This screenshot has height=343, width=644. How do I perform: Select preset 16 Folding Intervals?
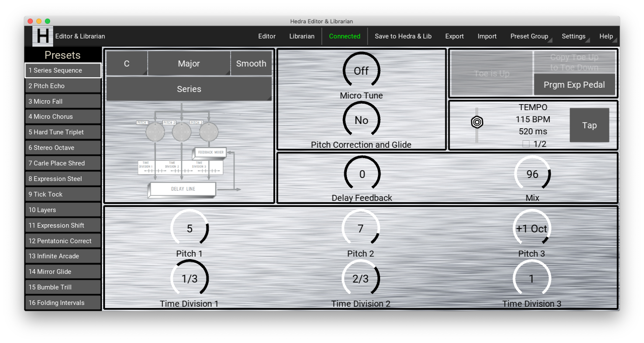click(63, 302)
